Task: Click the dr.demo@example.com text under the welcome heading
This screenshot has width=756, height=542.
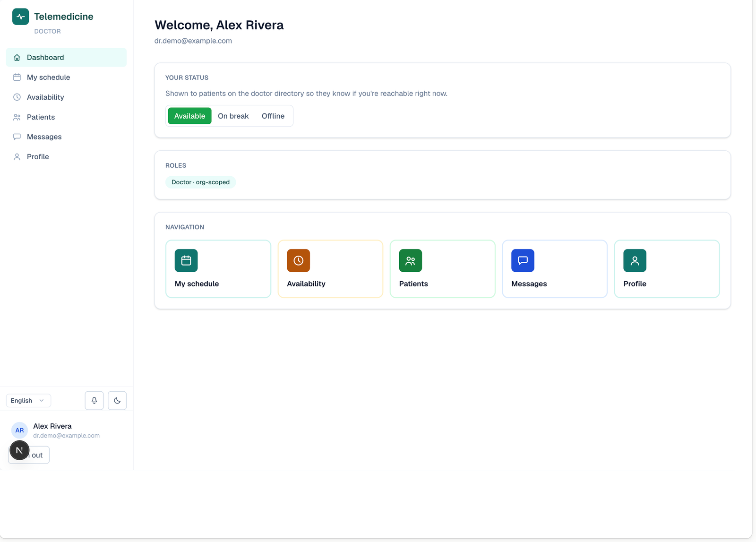Action: tap(193, 41)
